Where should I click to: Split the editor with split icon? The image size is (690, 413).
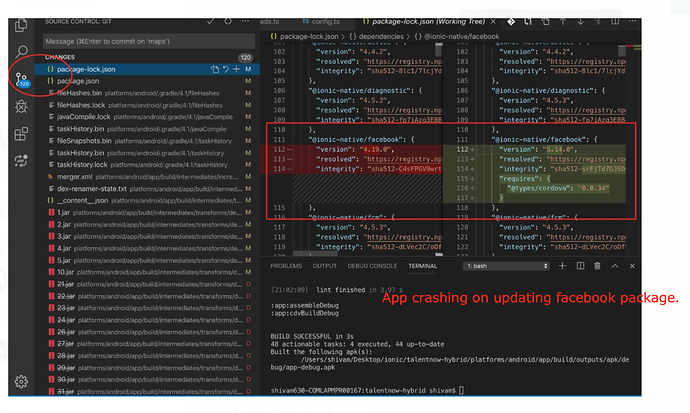tap(615, 22)
